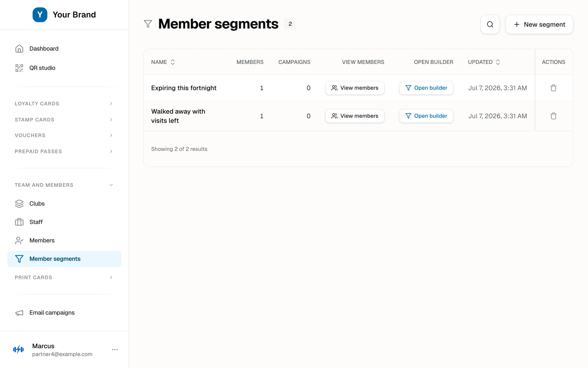Click the Expiring this fortnight segment name

click(x=184, y=88)
